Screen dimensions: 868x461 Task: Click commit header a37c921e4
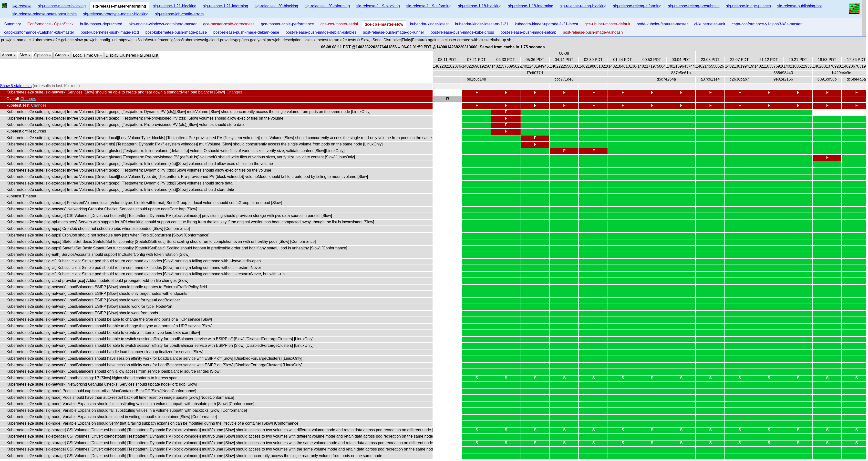click(x=710, y=80)
